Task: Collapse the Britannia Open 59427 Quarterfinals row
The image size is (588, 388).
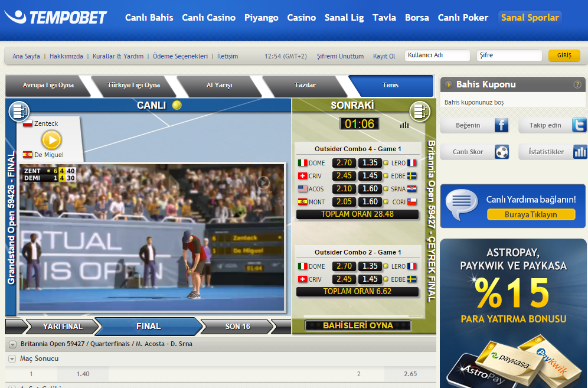Action: point(12,344)
